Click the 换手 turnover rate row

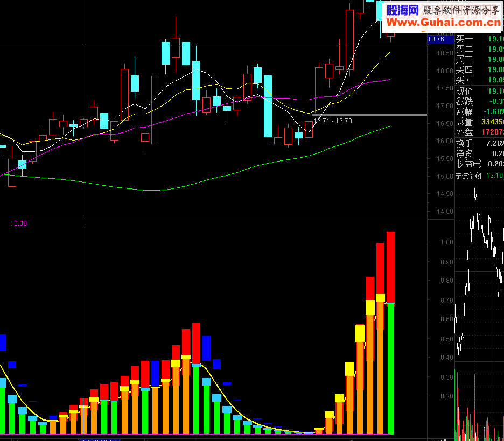480,143
